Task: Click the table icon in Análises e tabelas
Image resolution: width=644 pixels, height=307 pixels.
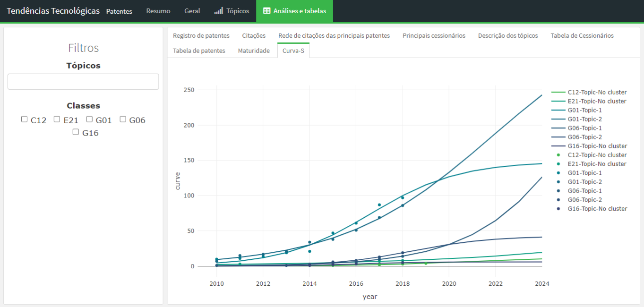Action: pos(267,11)
